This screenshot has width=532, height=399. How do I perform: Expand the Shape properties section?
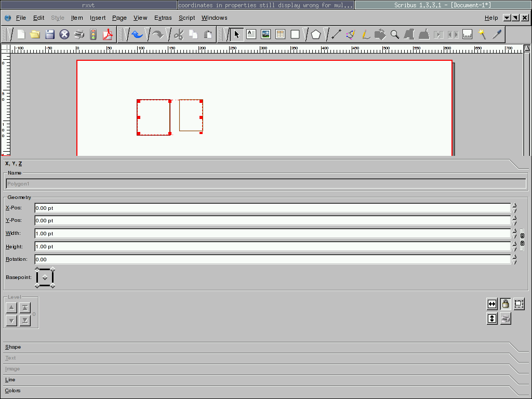(13, 347)
